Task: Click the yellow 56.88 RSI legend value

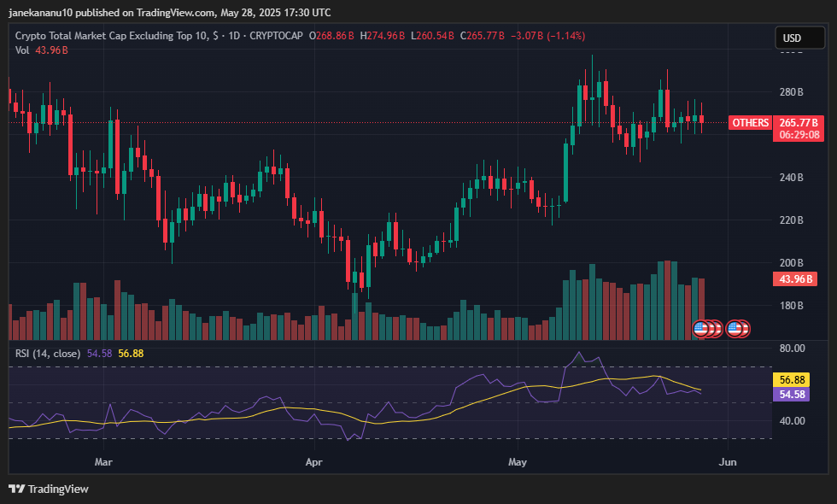Action: pos(131,354)
